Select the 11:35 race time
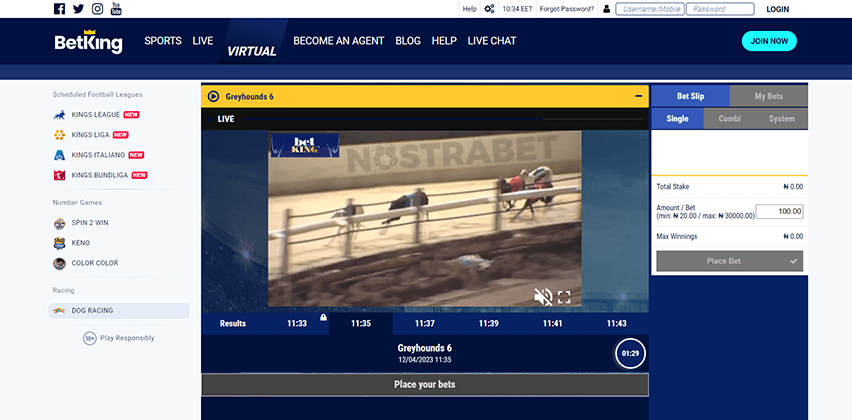The height and width of the screenshot is (420, 852). tap(361, 323)
